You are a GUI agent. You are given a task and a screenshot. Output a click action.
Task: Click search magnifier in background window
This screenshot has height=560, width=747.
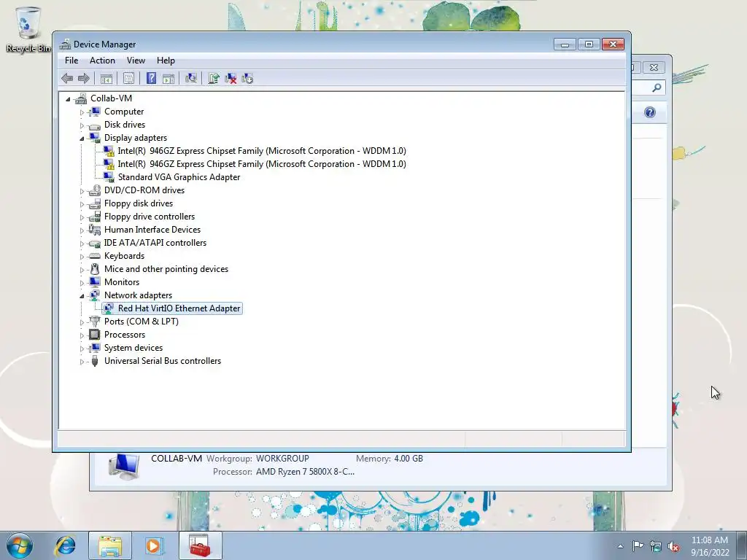coord(657,87)
